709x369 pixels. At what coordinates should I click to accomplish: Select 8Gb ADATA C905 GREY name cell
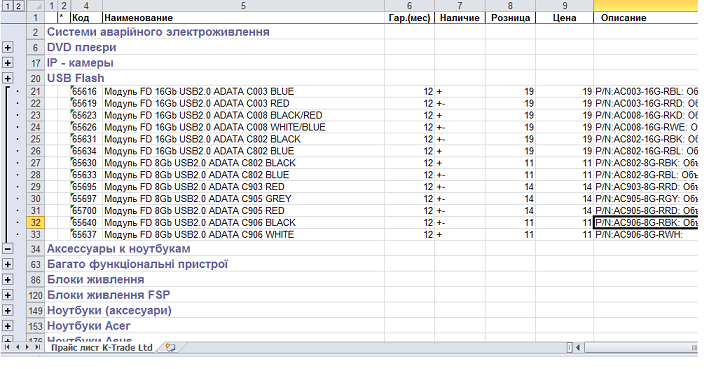(243, 199)
